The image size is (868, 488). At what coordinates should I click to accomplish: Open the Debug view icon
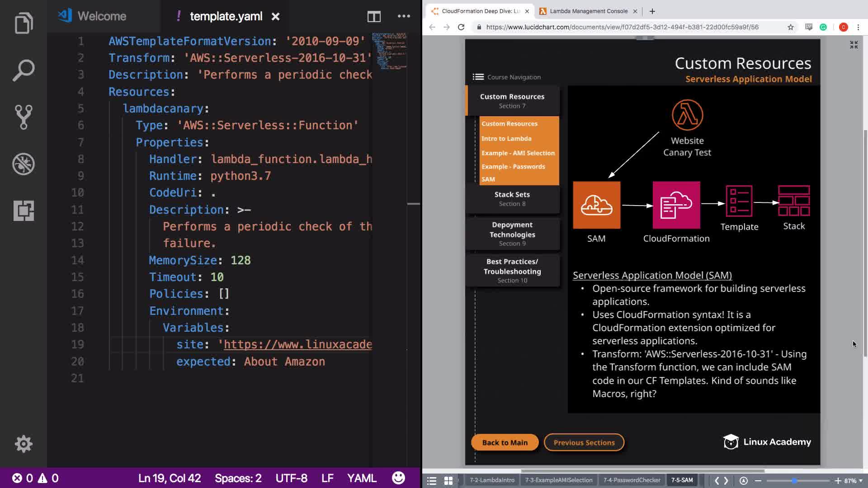[24, 164]
